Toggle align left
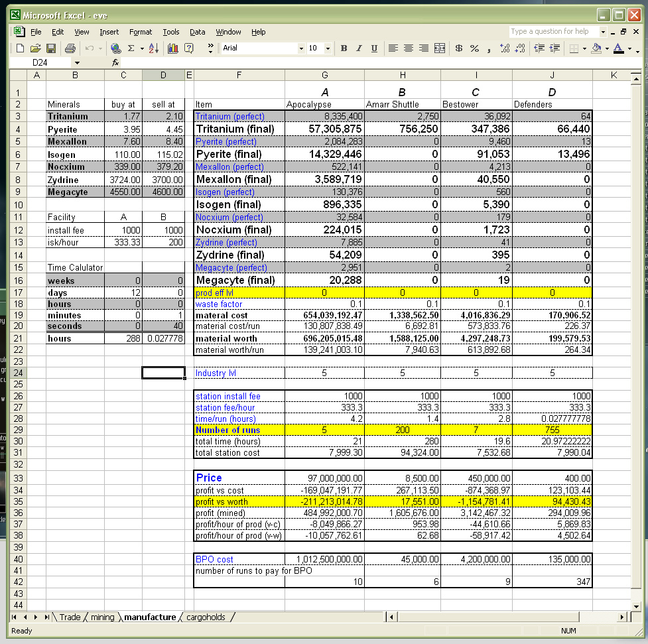The image size is (648, 644). click(393, 48)
